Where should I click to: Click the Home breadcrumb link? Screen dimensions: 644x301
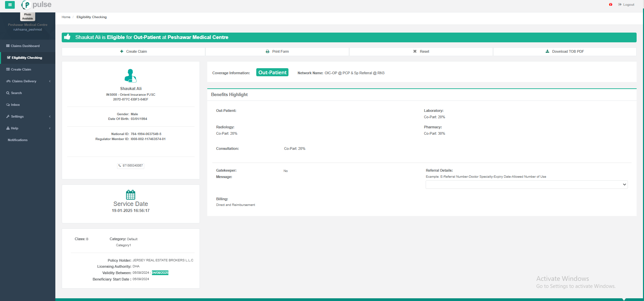click(66, 17)
